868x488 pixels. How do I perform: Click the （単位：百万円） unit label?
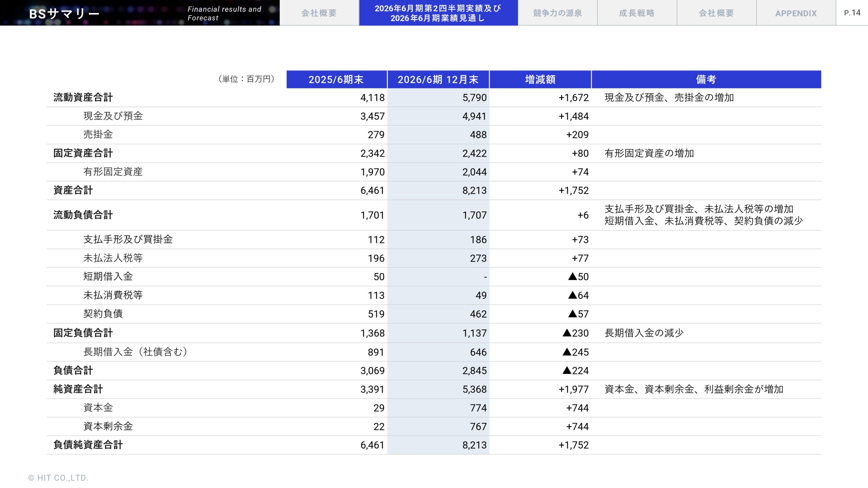246,79
